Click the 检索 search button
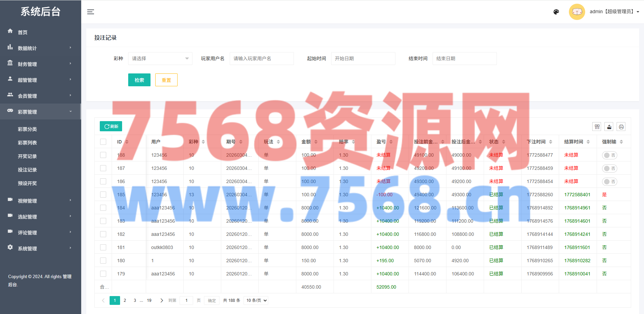 [139, 80]
